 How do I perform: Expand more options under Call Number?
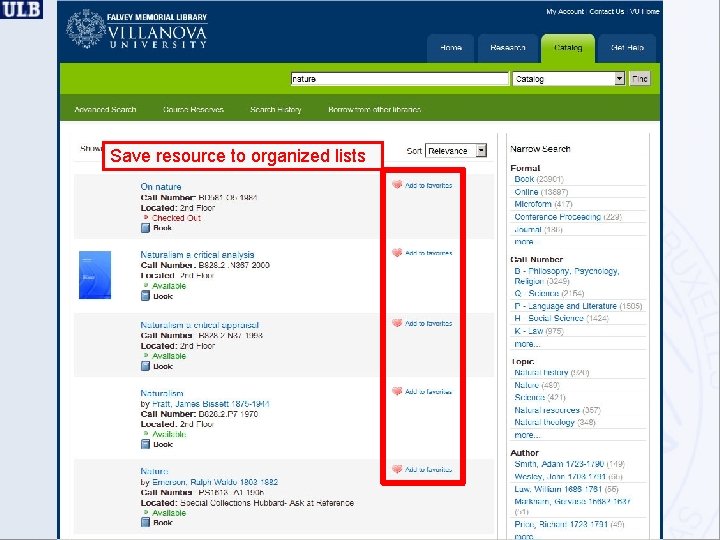pos(527,343)
